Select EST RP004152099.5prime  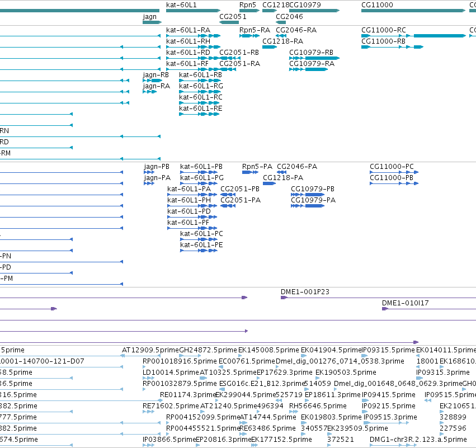click(203, 418)
